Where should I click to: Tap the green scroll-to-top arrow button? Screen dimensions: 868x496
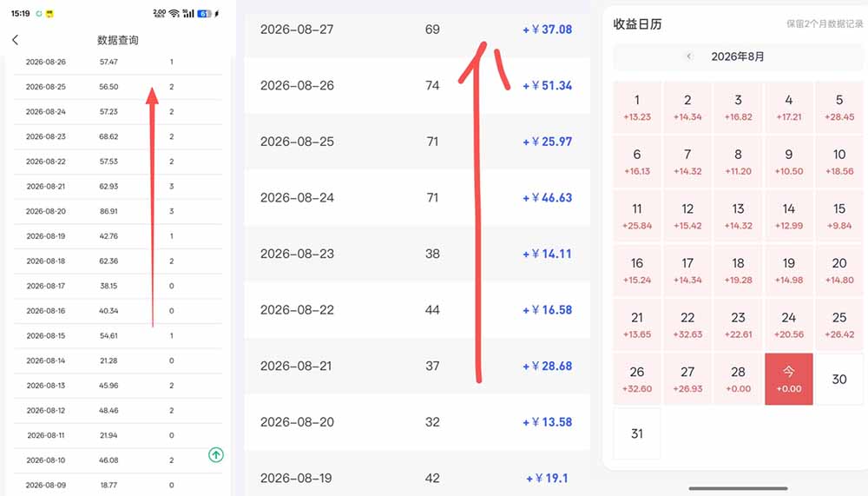click(x=216, y=455)
